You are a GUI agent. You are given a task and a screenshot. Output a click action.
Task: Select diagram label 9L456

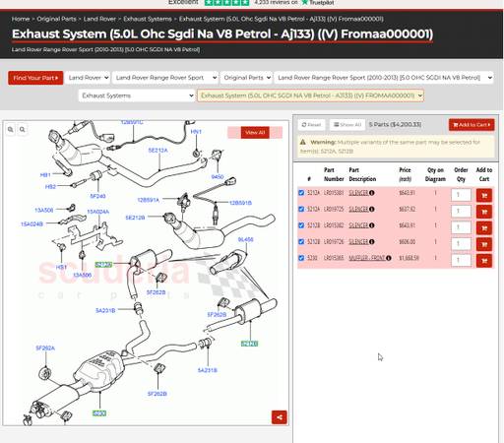tap(245, 240)
